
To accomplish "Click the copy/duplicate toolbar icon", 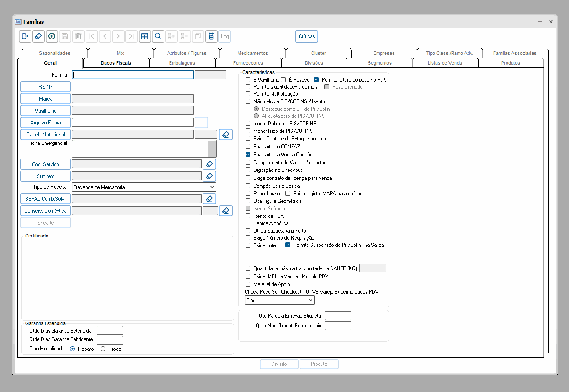I will (198, 36).
